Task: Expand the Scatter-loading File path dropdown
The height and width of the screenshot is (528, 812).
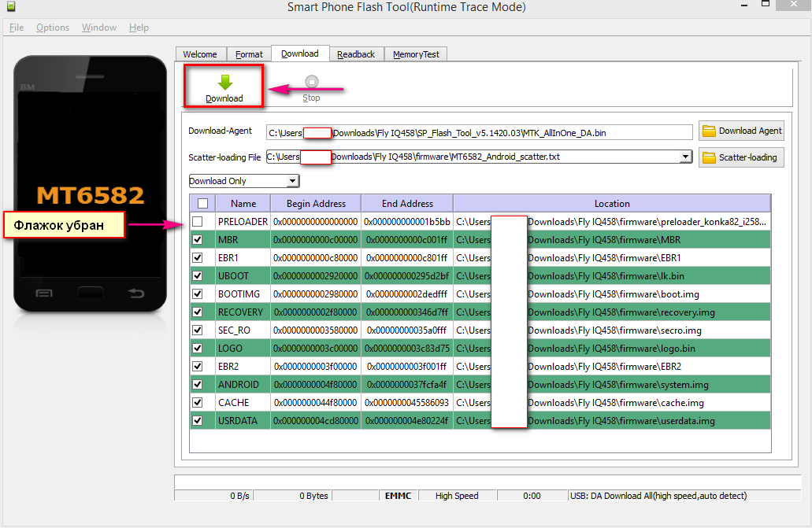Action: (x=686, y=157)
